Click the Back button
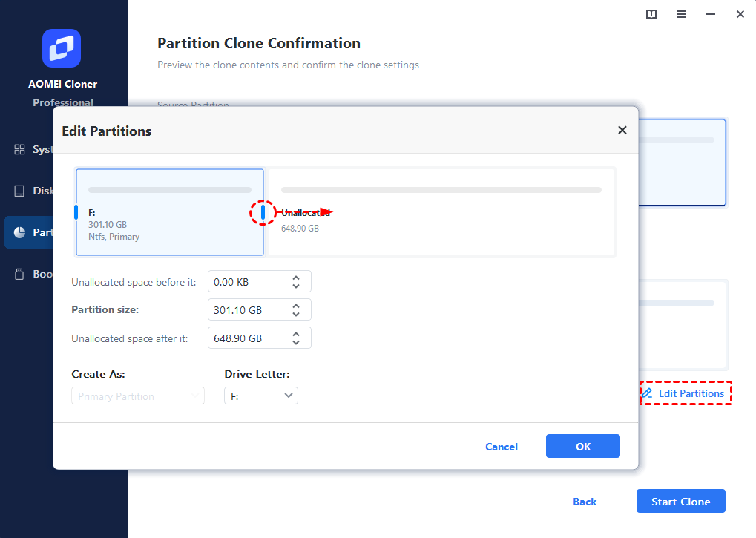This screenshot has width=756, height=538. point(585,502)
